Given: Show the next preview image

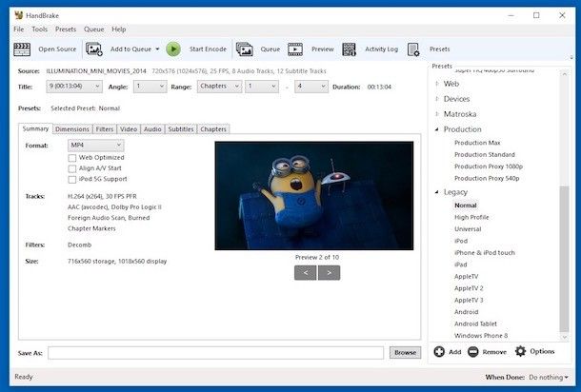Looking at the screenshot, I should coord(329,273).
